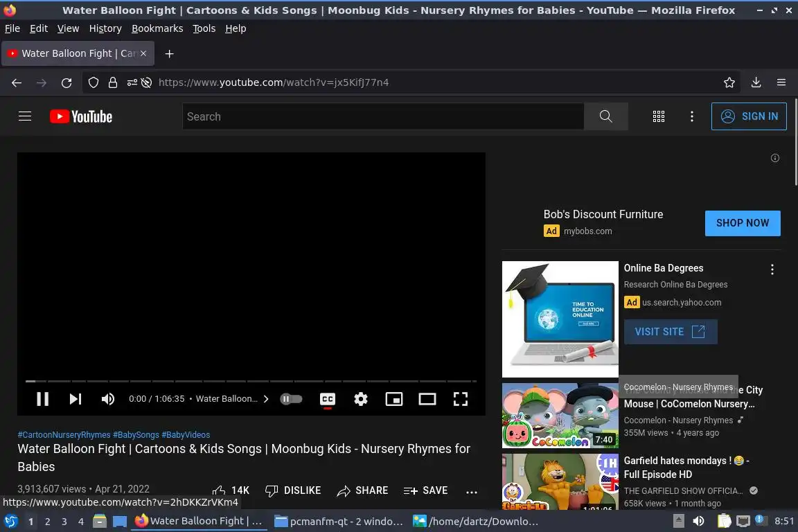Image resolution: width=798 pixels, height=532 pixels.
Task: Go to YouTube home logo
Action: (x=81, y=116)
